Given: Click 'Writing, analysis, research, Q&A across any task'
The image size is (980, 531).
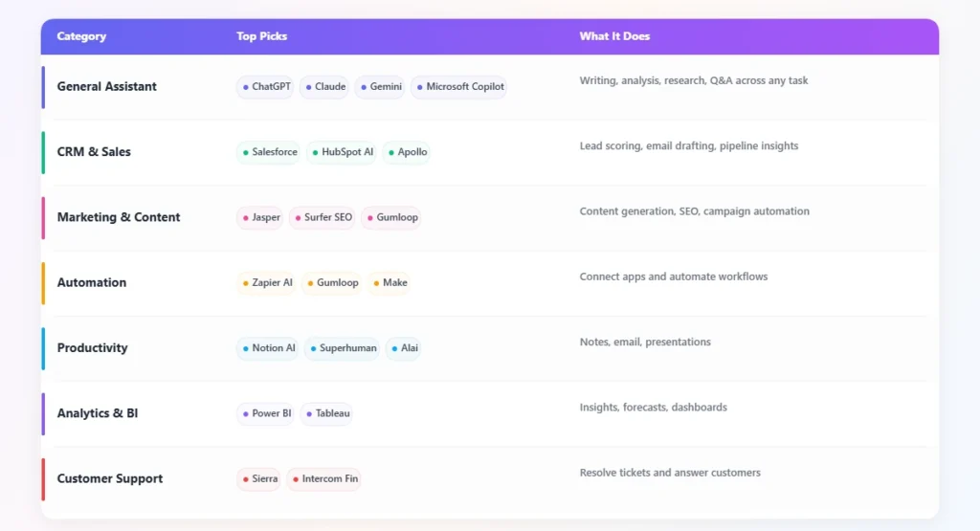Looking at the screenshot, I should point(694,80).
